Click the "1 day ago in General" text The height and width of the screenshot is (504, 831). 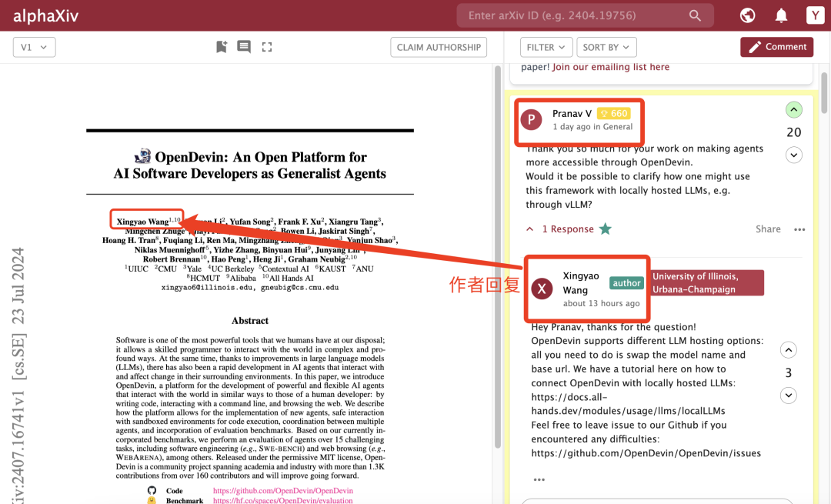coord(592,127)
